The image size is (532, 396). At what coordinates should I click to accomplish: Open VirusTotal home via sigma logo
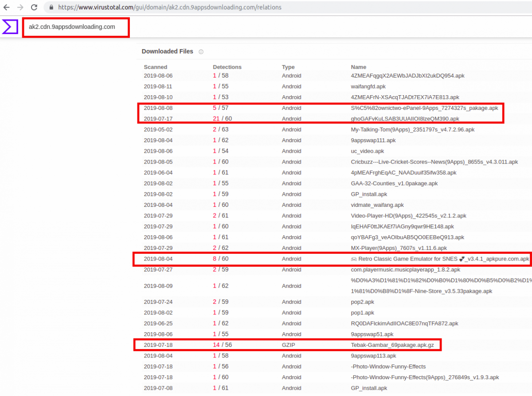10,27
